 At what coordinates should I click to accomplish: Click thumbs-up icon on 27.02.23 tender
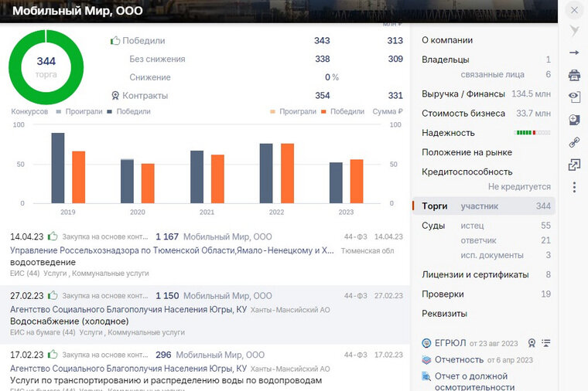click(x=53, y=295)
